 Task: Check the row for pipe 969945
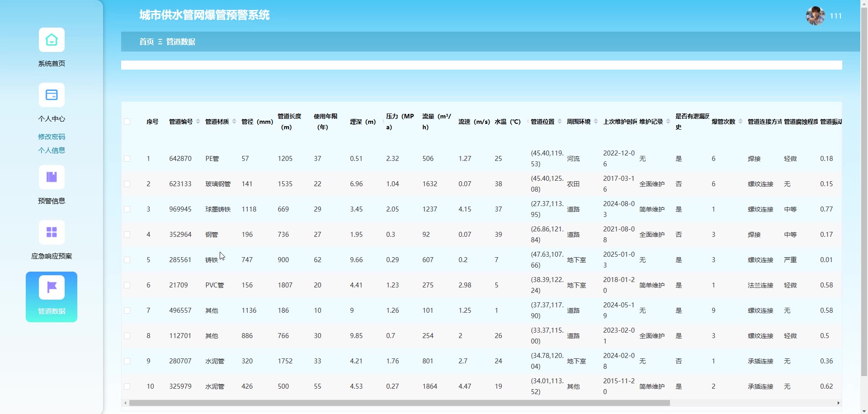(127, 209)
